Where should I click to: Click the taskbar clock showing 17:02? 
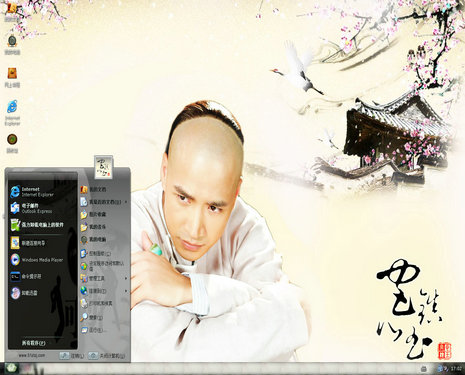point(455,369)
